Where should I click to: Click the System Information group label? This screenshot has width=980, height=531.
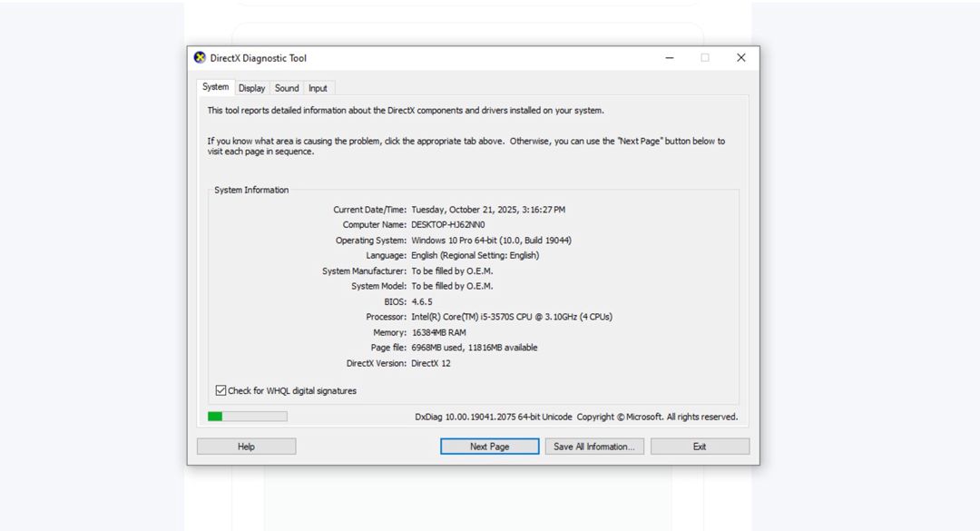pyautogui.click(x=251, y=190)
